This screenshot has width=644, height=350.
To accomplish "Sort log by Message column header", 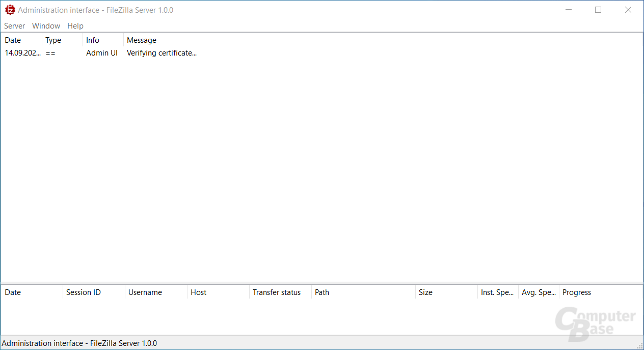I will coord(382,40).
